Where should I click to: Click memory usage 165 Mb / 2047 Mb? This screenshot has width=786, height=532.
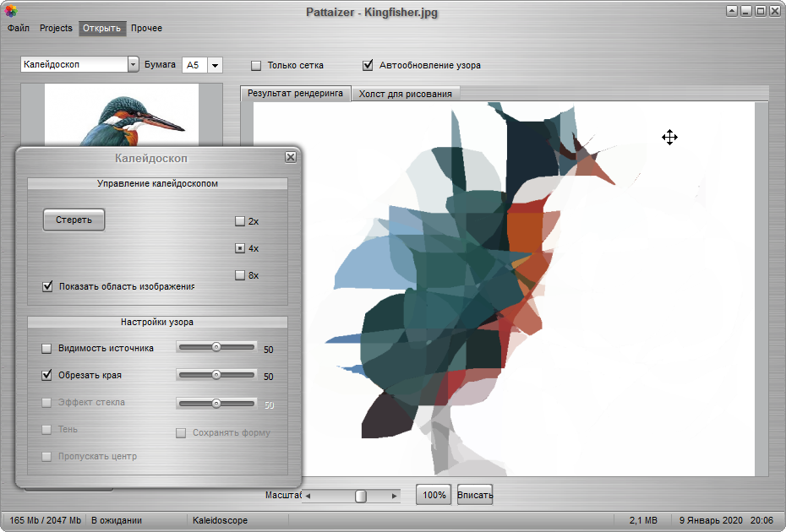click(x=45, y=520)
